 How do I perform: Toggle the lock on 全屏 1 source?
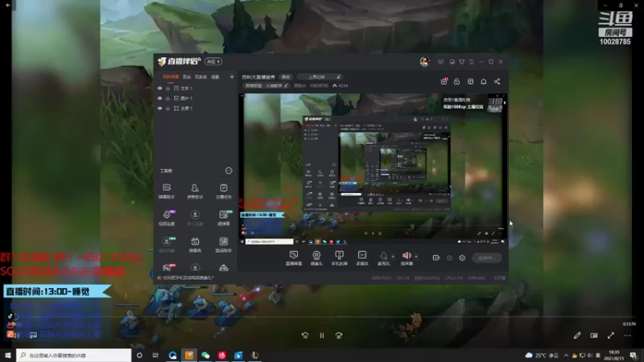click(x=167, y=109)
